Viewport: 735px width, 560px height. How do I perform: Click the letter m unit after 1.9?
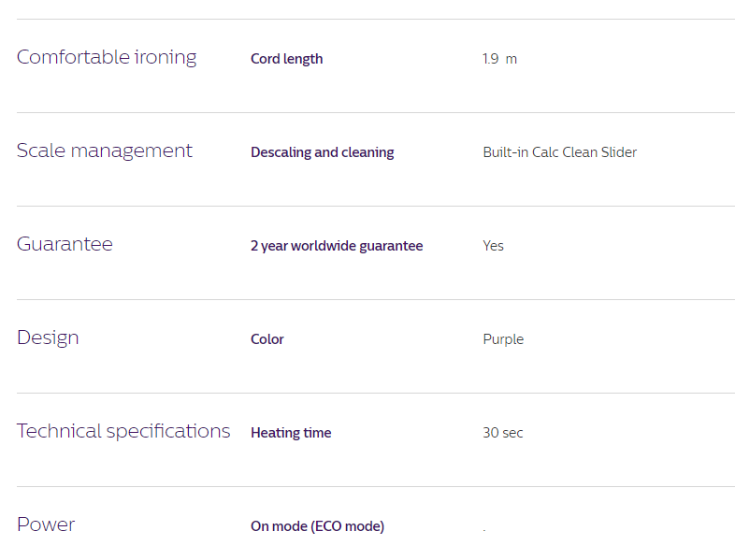tap(512, 60)
